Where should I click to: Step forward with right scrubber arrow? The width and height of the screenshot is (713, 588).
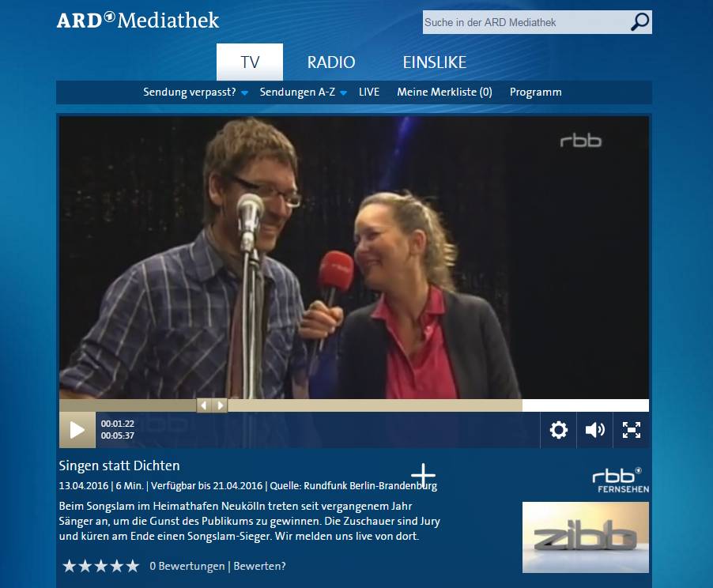point(220,405)
